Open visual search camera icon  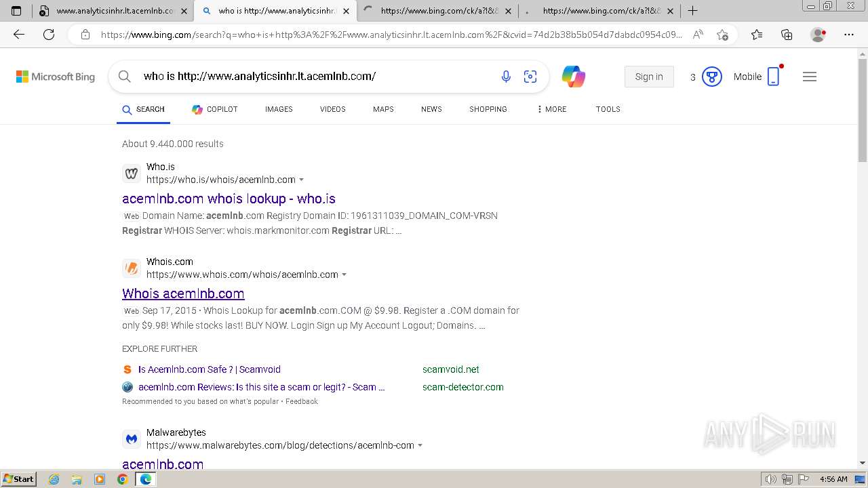(530, 77)
